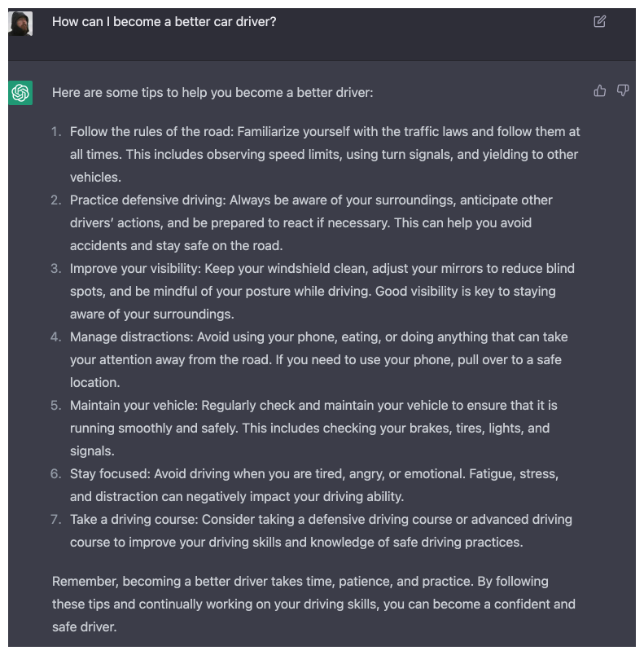
Task: Click list number 5 marker
Action: [x=56, y=406]
